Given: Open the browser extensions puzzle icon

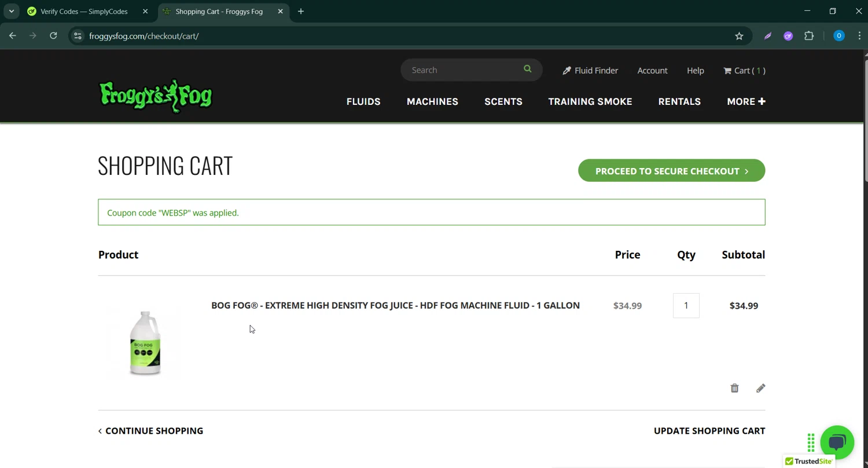Looking at the screenshot, I should 809,36.
